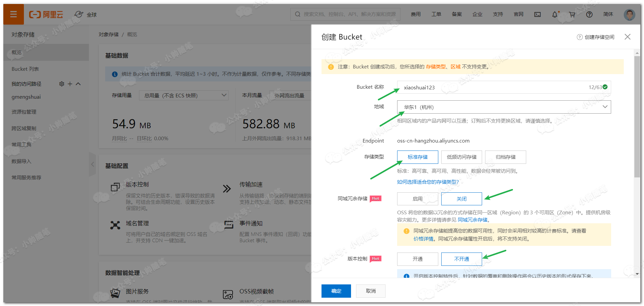The width and height of the screenshot is (644, 306).
Task: Click the panel's vertical scrollbar
Action: (637, 116)
